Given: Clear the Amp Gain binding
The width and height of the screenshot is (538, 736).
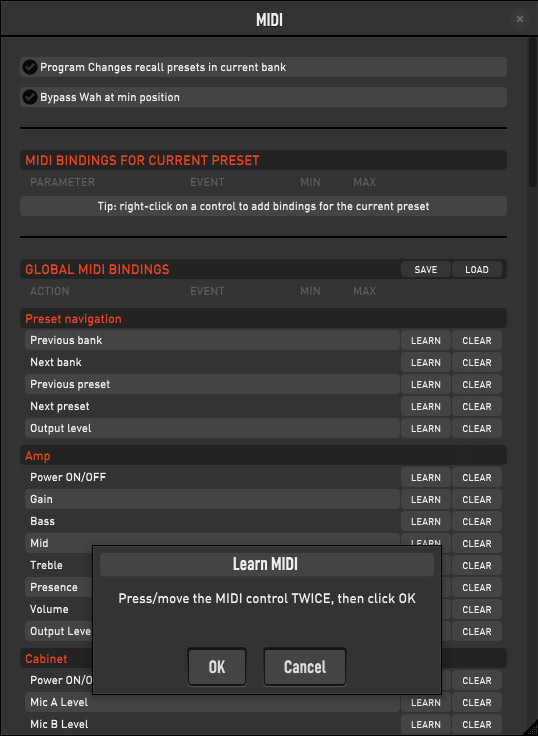Looking at the screenshot, I should tap(477, 499).
